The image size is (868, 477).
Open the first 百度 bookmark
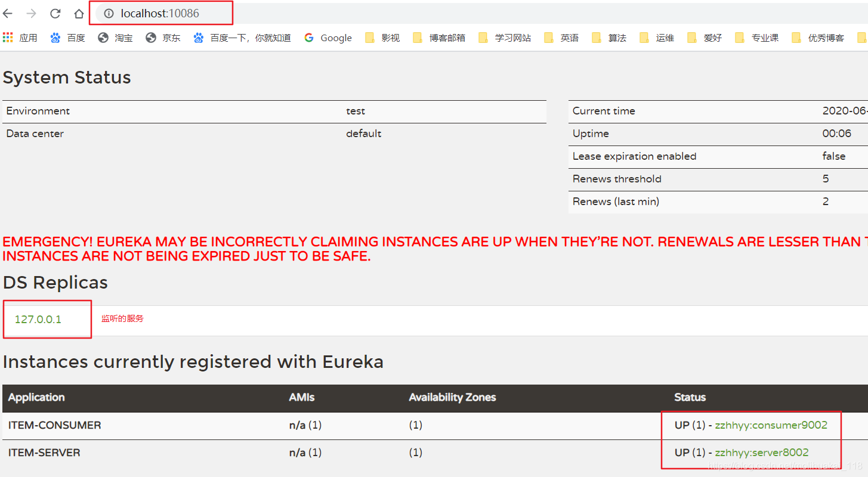coord(67,38)
